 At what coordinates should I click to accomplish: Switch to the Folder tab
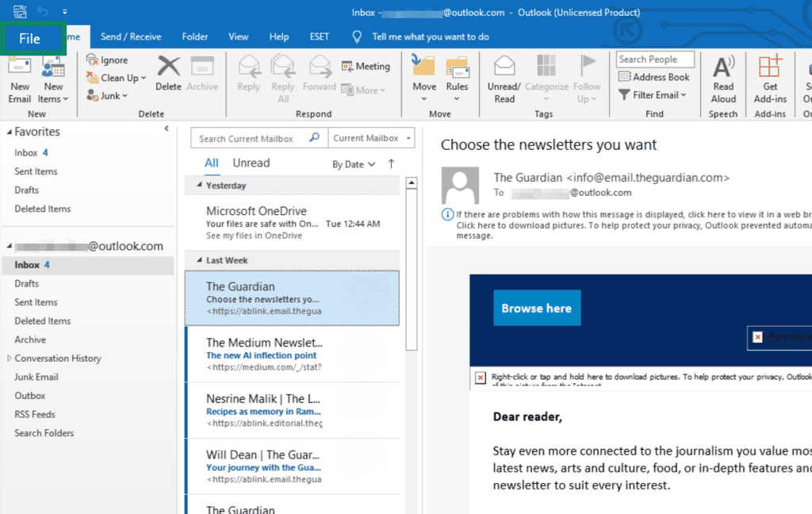[195, 36]
